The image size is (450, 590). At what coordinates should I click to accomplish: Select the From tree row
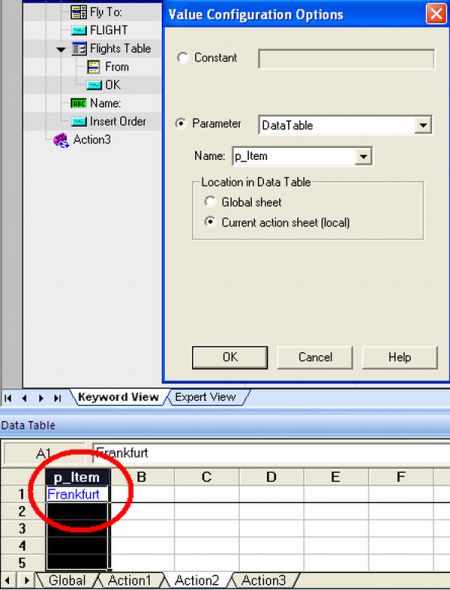(93, 67)
